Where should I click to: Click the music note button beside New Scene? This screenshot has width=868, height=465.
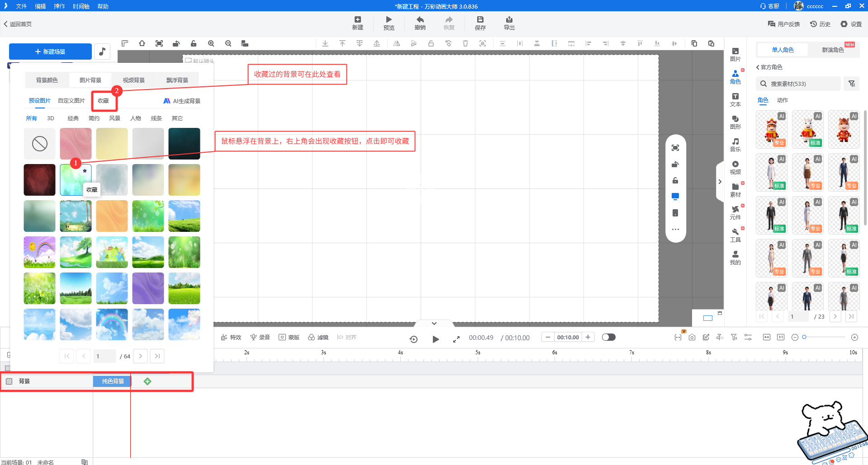[102, 52]
